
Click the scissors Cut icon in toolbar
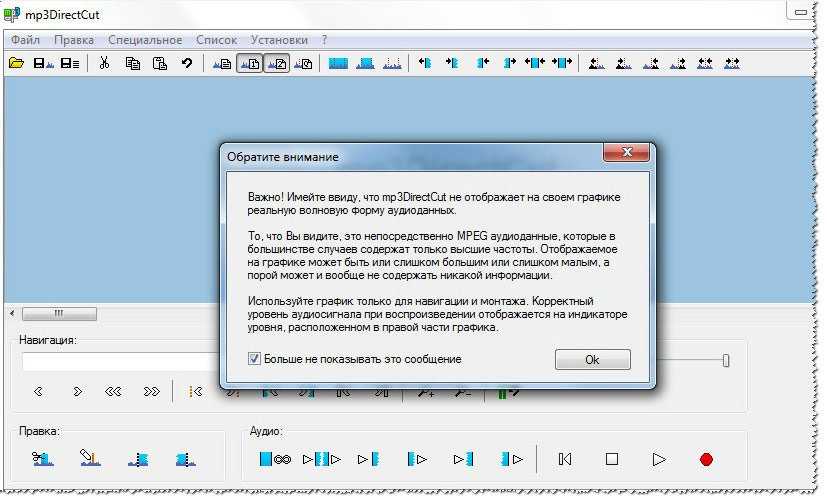(x=103, y=63)
